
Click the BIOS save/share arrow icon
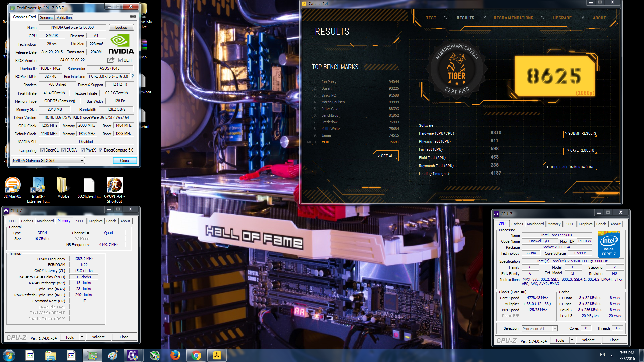click(x=111, y=60)
